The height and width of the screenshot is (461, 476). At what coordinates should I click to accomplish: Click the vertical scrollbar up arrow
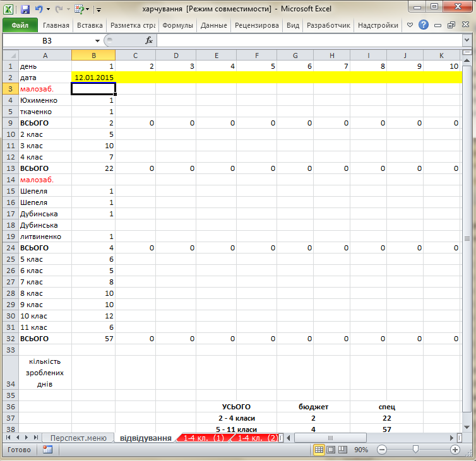pos(467,61)
